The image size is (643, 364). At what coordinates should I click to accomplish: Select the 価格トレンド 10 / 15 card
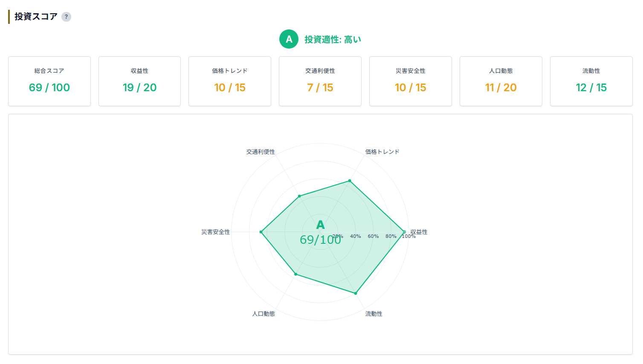pyautogui.click(x=230, y=81)
